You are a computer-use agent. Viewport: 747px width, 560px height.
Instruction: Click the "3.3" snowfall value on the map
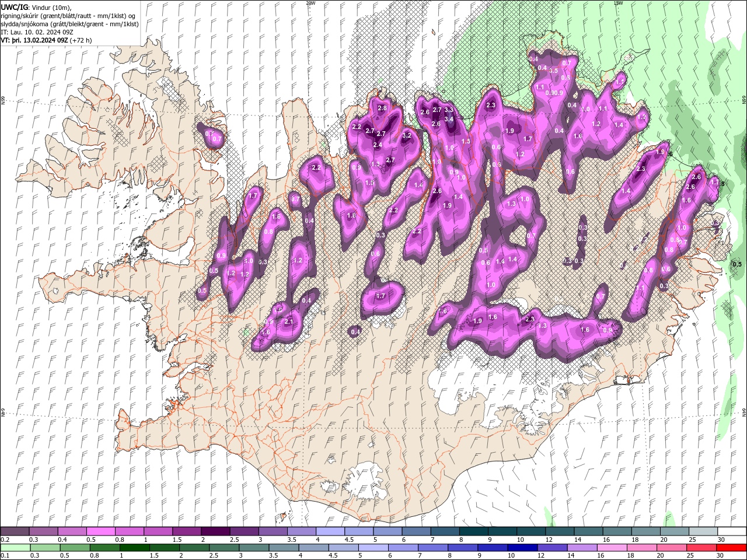[x=449, y=110]
